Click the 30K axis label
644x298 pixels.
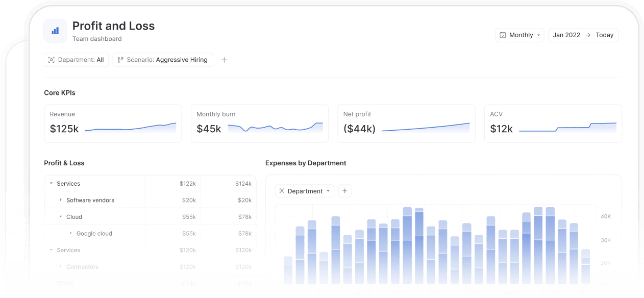pos(606,240)
